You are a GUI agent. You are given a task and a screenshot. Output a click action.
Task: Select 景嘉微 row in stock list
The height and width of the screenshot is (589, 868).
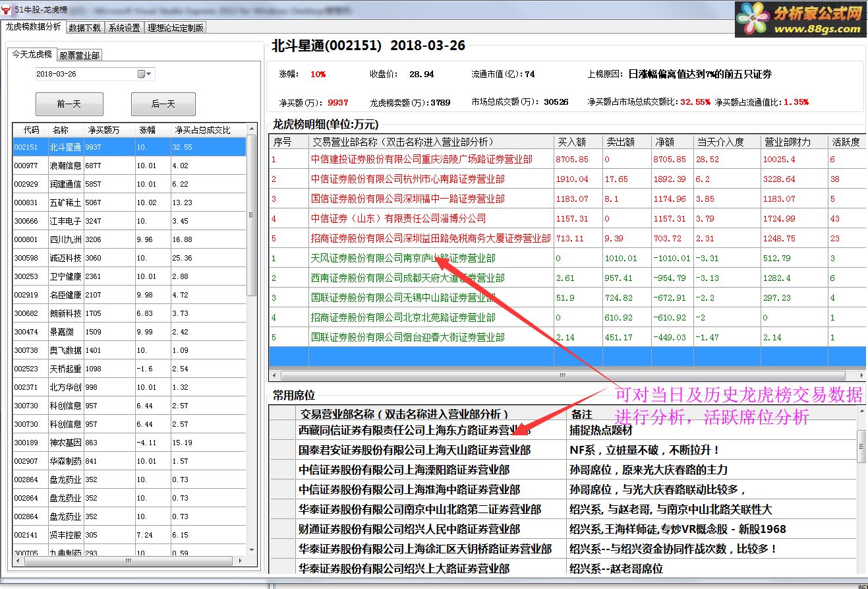(x=129, y=332)
